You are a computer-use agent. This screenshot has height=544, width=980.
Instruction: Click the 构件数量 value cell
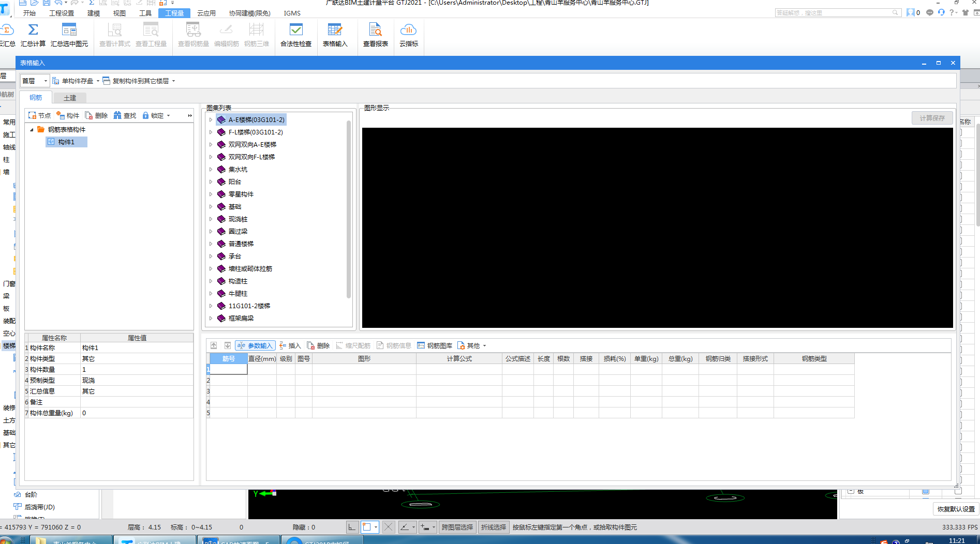pos(137,370)
